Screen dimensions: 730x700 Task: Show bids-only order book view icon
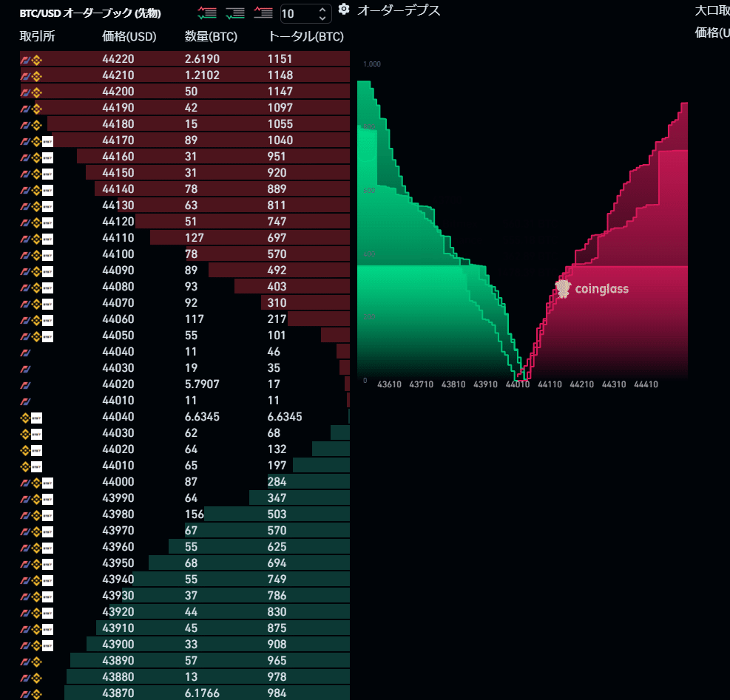coord(235,13)
